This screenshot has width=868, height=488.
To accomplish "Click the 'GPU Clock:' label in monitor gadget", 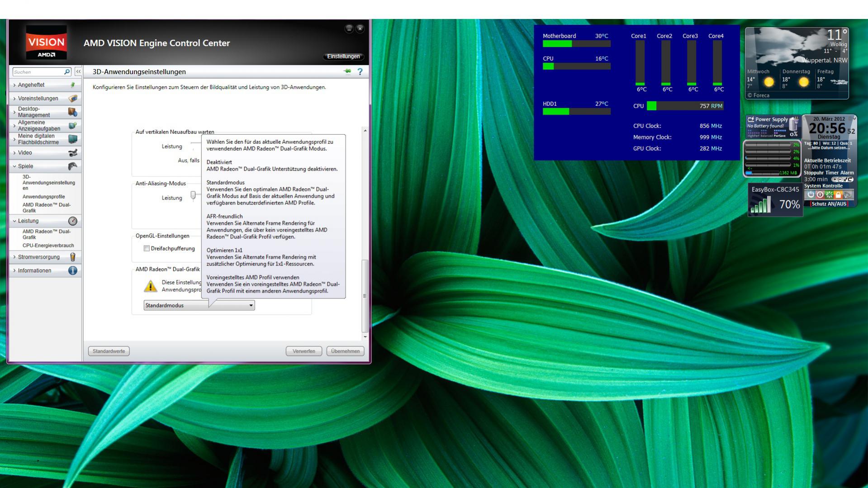I will (x=647, y=148).
